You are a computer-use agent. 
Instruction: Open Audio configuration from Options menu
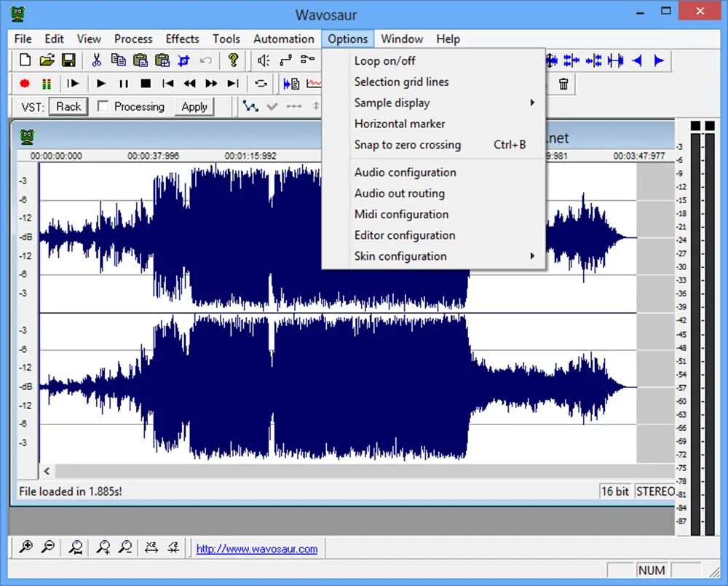point(433,173)
